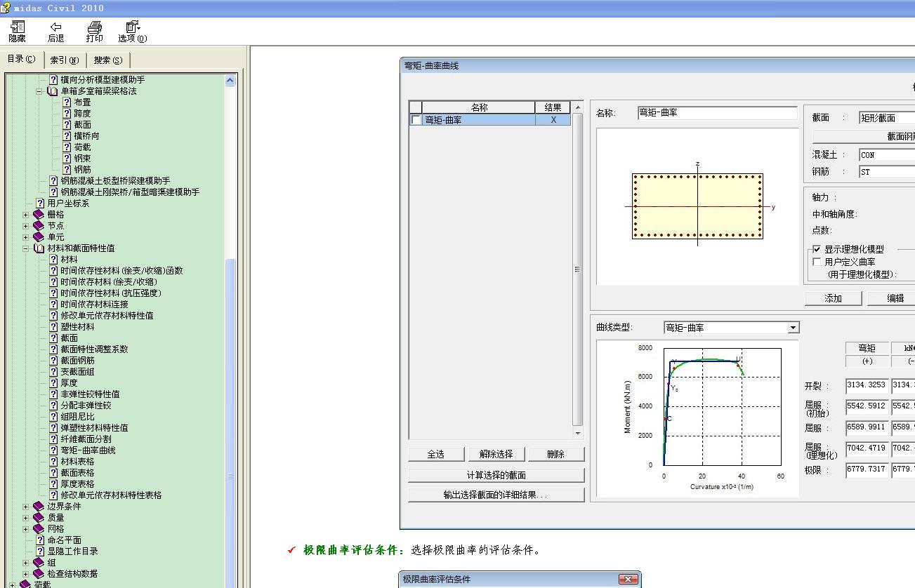Click the 删除 button
The image size is (915, 588).
click(556, 455)
